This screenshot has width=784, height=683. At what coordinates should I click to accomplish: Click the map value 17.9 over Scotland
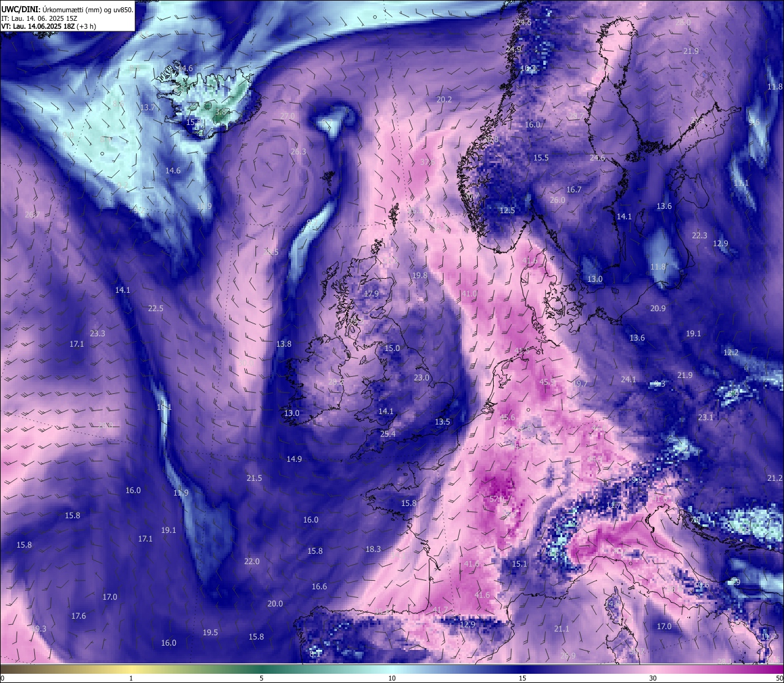pyautogui.click(x=371, y=294)
